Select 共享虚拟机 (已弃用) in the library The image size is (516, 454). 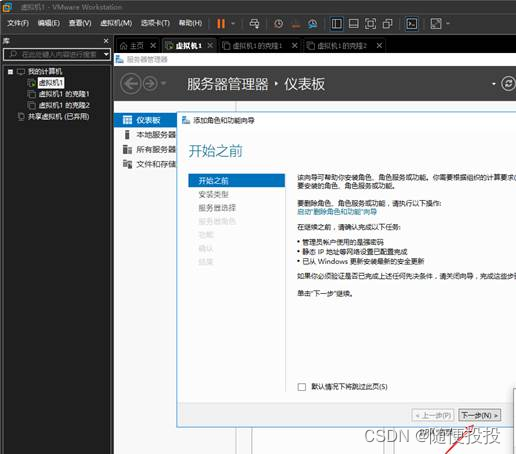click(58, 116)
